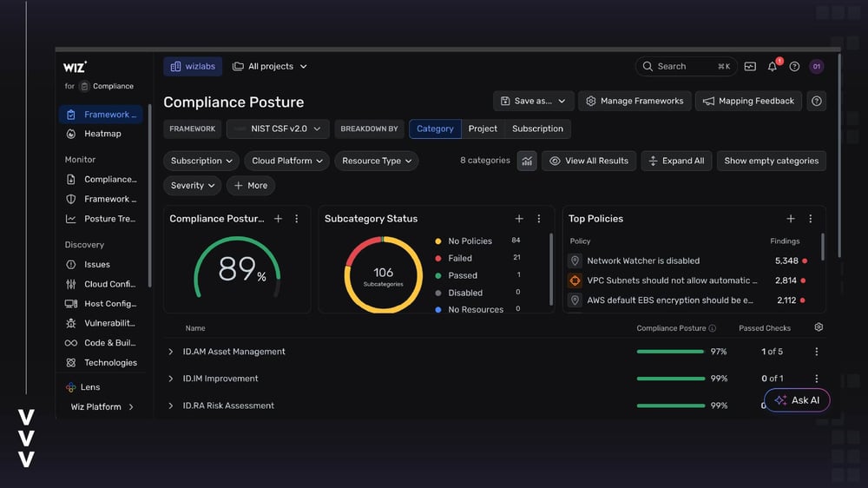
Task: Open Issues in the sidebar
Action: coord(102,264)
